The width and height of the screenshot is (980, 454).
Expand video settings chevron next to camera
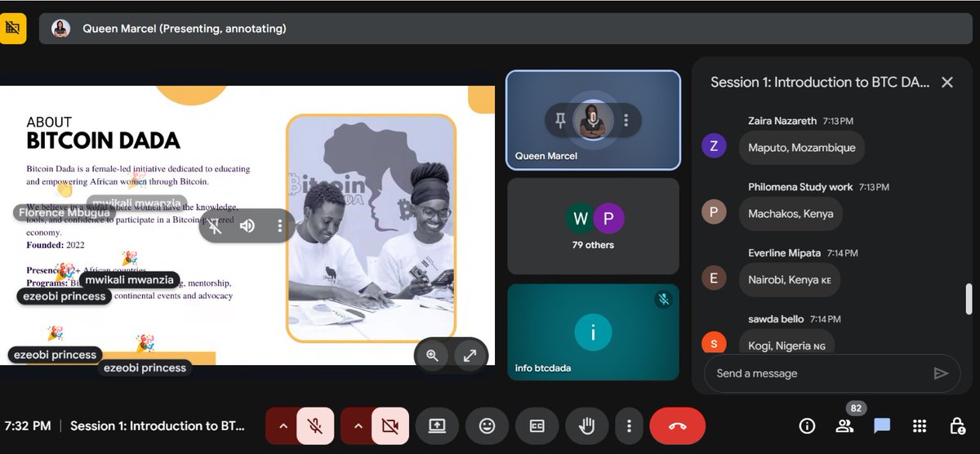tap(358, 425)
